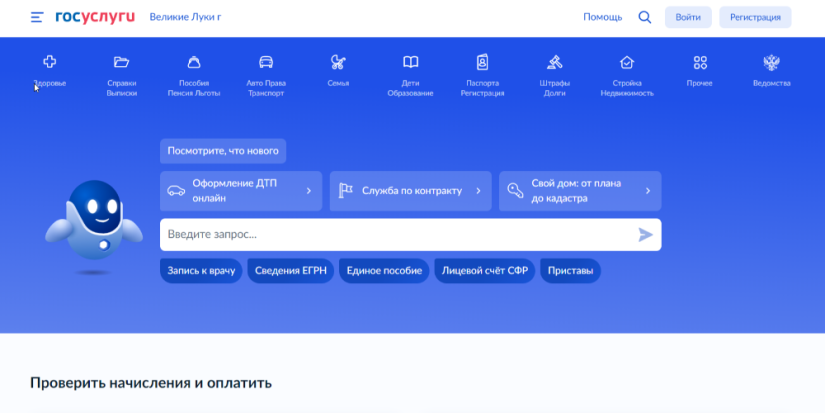825x413 pixels.
Task: Click Посмотрите, что нового button
Action: pyautogui.click(x=223, y=151)
